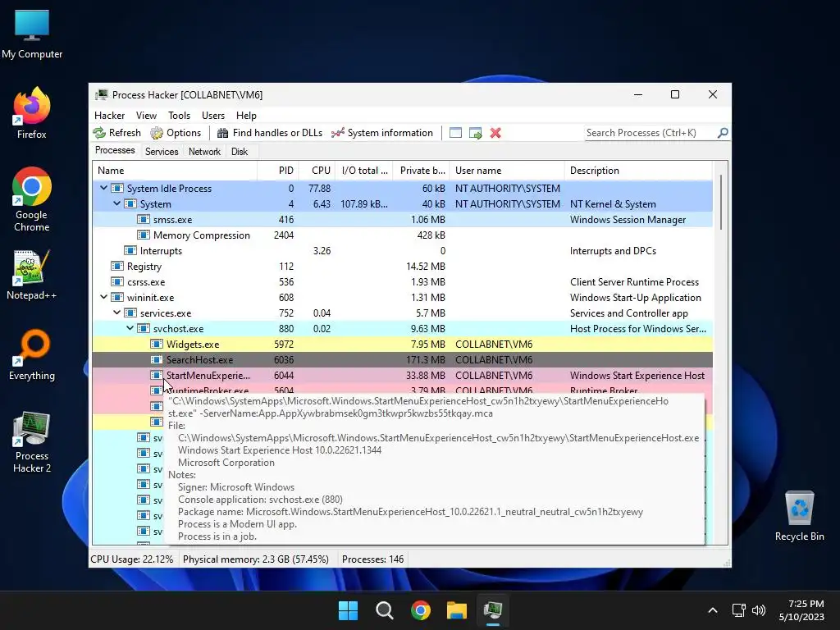Select the Processes tab
The height and width of the screenshot is (630, 840).
[x=115, y=151]
